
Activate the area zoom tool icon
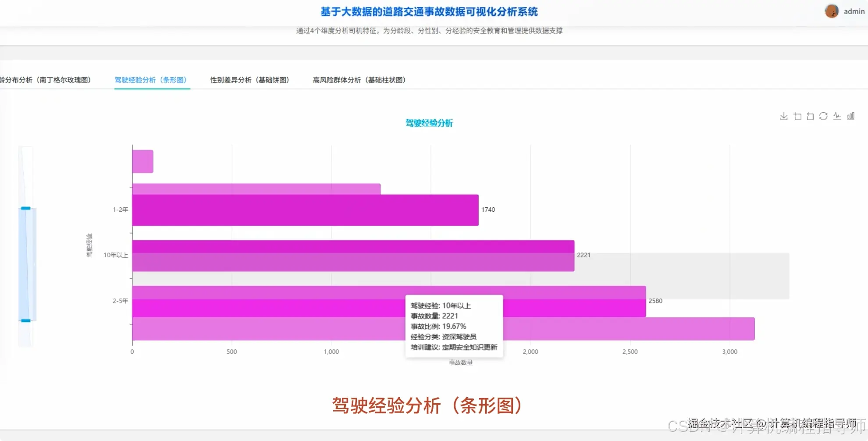click(x=797, y=116)
